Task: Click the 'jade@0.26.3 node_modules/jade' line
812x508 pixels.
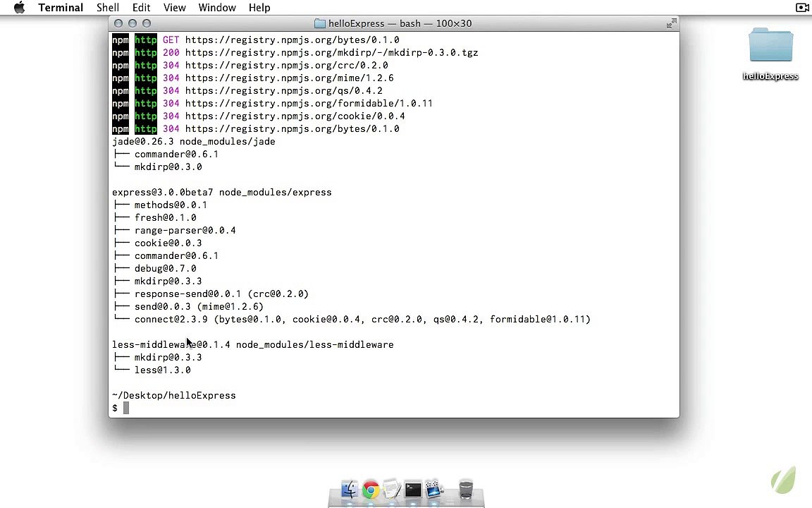Action: click(x=194, y=142)
